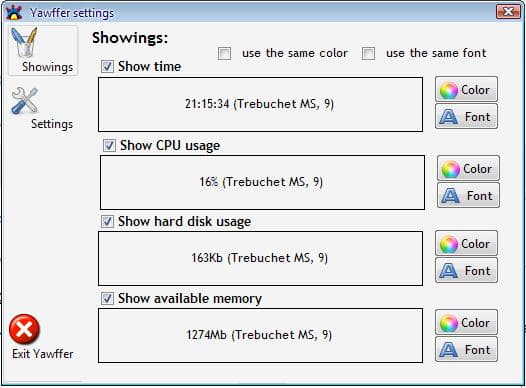Toggle the Show CPU usage checkbox
526x388 pixels.
point(109,146)
